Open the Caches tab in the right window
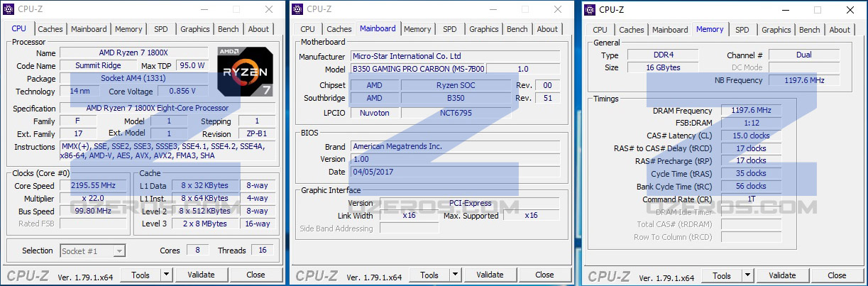868x286 pixels. point(631,30)
